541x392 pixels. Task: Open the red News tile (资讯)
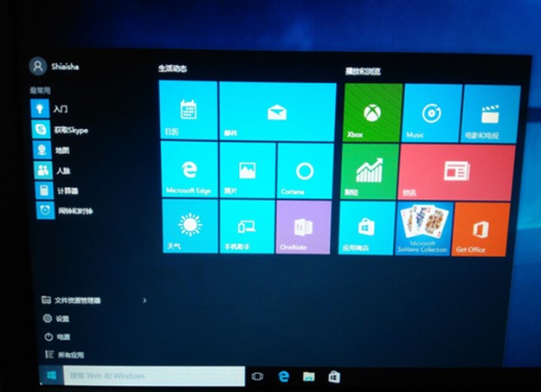click(x=457, y=172)
